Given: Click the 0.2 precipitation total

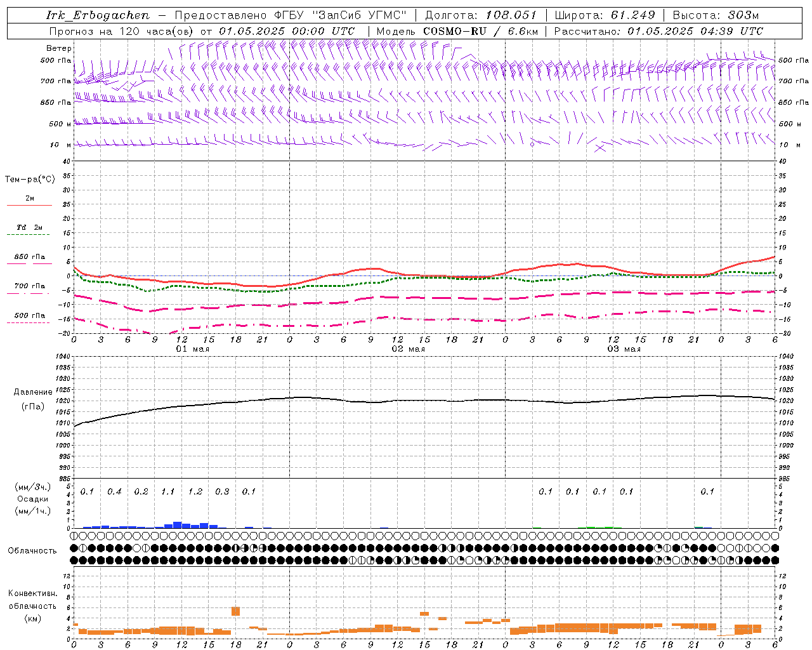Looking at the screenshot, I should click(x=141, y=492).
